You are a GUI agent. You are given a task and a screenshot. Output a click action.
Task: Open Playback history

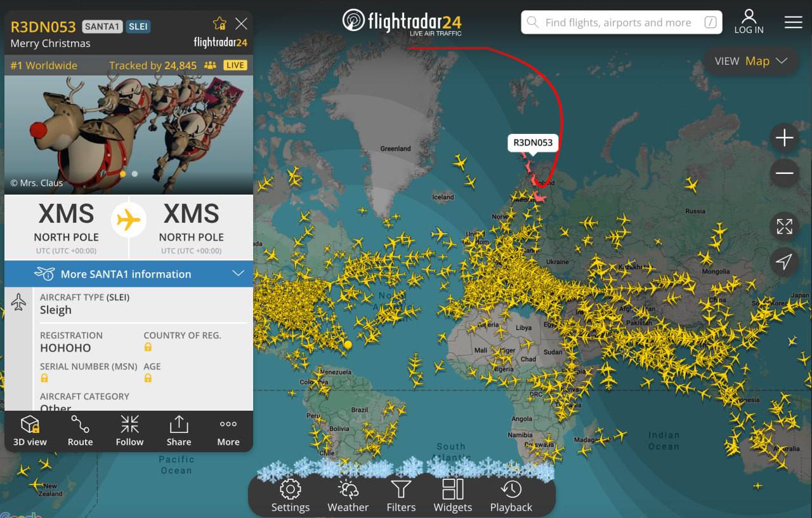coord(511,496)
